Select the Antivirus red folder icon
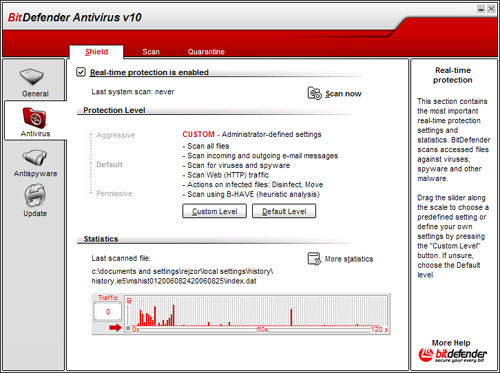Screen dimensions: 500x373 [35, 118]
